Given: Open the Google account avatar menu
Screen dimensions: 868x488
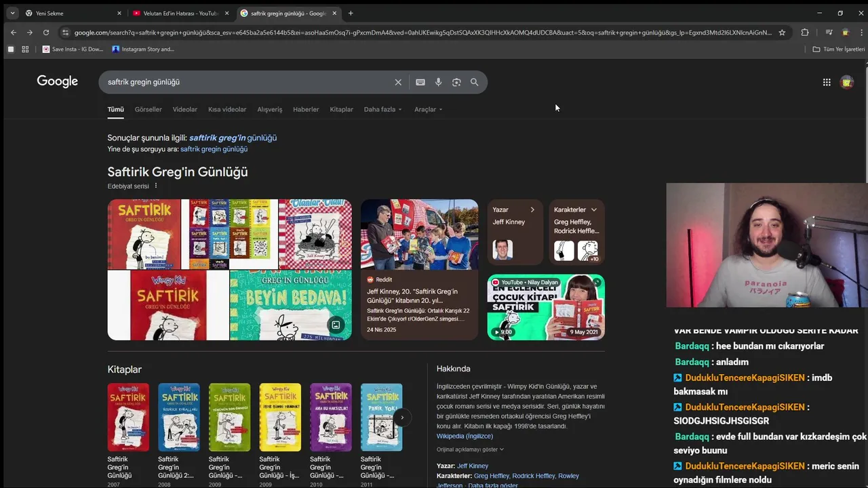Looking at the screenshot, I should (846, 82).
